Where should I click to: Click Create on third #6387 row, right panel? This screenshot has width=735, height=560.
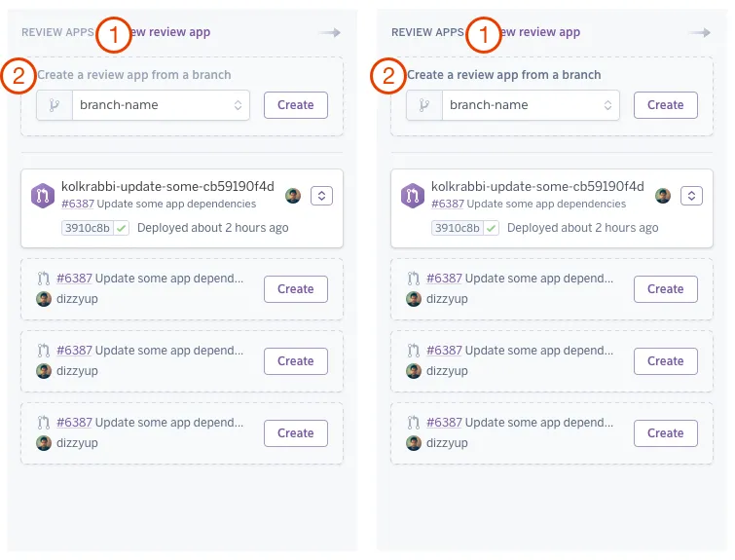click(666, 433)
